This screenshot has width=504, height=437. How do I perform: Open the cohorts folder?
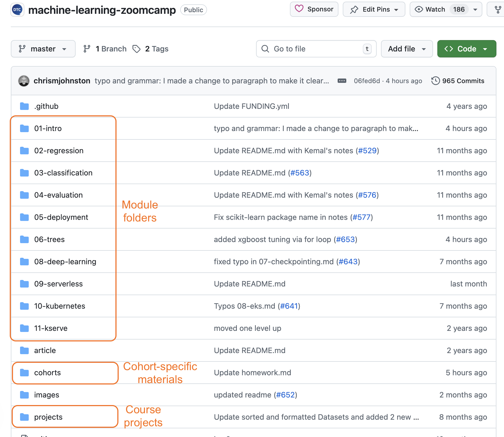[47, 373]
